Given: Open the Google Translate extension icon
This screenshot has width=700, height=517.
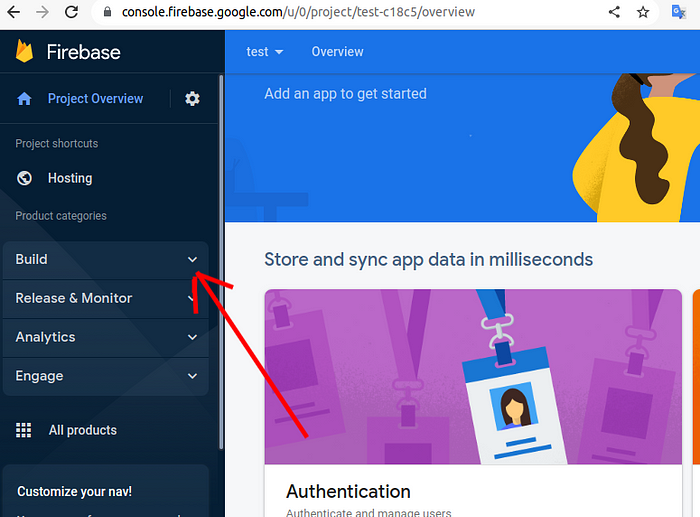Looking at the screenshot, I should [679, 12].
